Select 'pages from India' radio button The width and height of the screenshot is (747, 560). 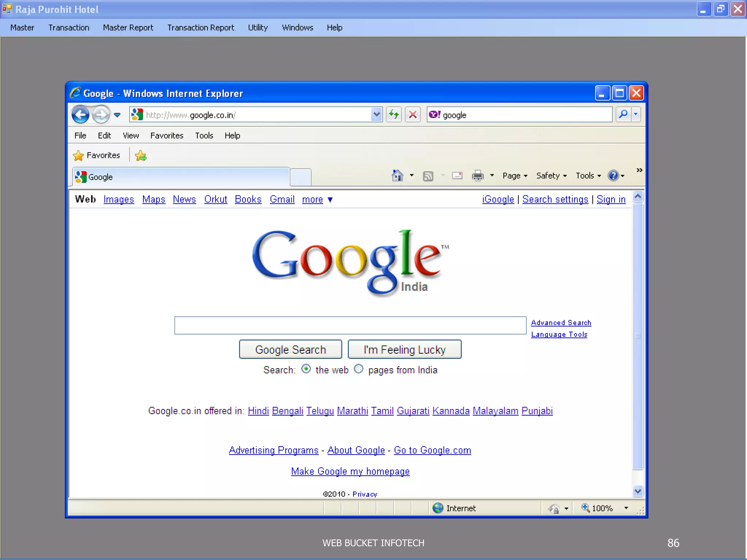[x=359, y=369]
